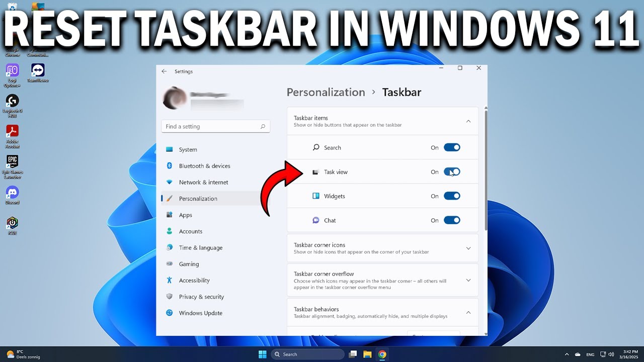Image resolution: width=644 pixels, height=362 pixels.
Task: Show hidden icons in the system tray
Action: point(567,354)
